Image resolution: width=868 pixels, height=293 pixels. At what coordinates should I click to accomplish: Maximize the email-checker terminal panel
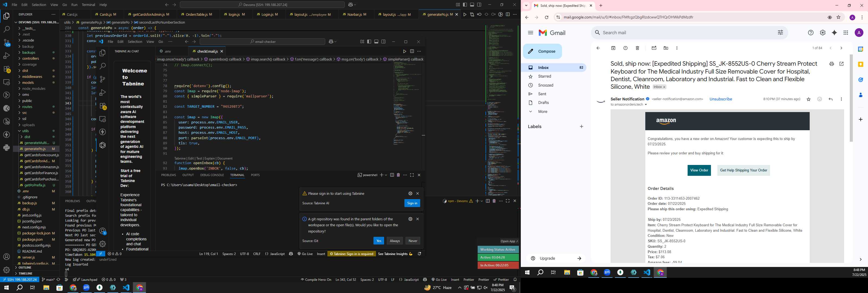pos(412,175)
